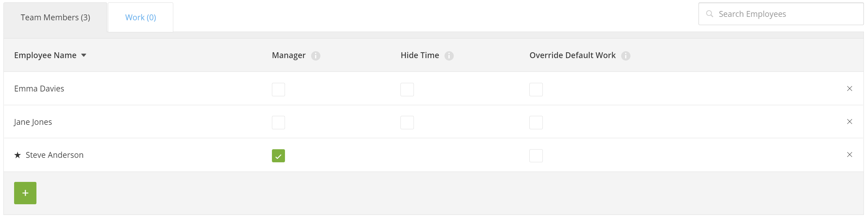Sort by the Employee Name dropdown arrow
Screen dimensions: 868x218
click(x=84, y=55)
